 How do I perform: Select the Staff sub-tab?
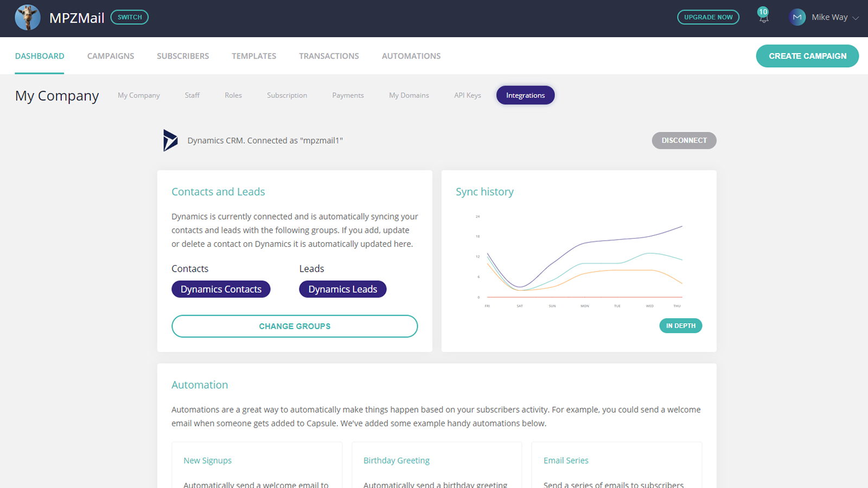192,95
